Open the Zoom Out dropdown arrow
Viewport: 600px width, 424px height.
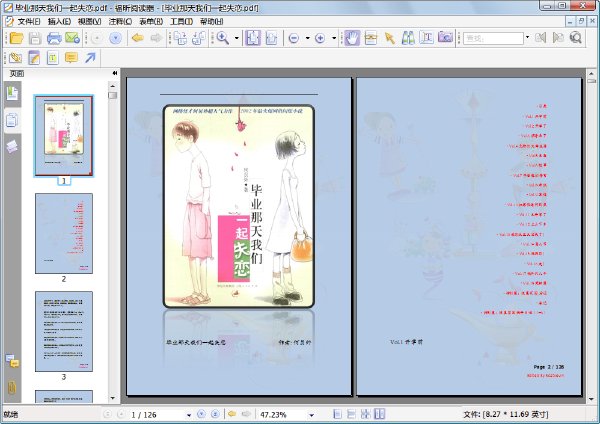click(x=307, y=38)
